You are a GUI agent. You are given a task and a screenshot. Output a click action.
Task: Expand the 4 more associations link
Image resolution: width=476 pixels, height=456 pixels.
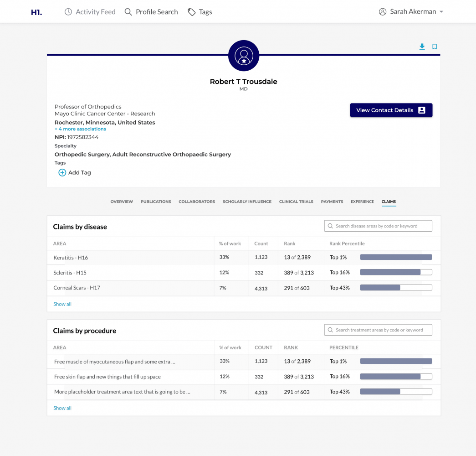tap(80, 129)
